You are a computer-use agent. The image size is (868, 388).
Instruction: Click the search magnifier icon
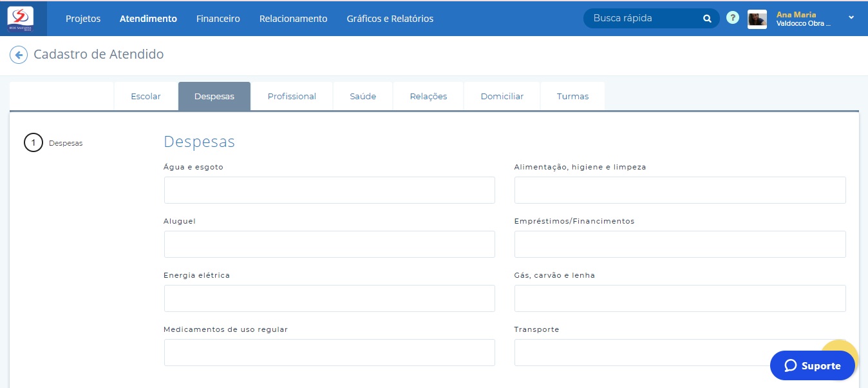click(707, 19)
